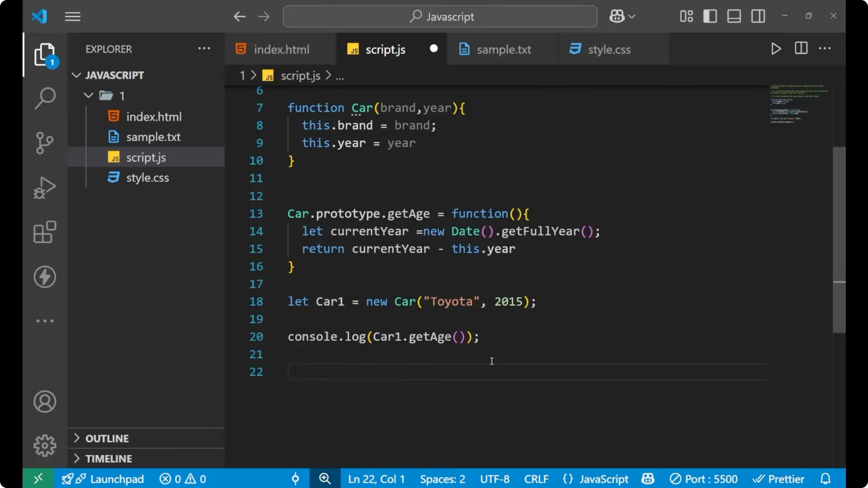Viewport: 868px width, 488px height.
Task: Open the Manage settings gear
Action: [x=44, y=445]
